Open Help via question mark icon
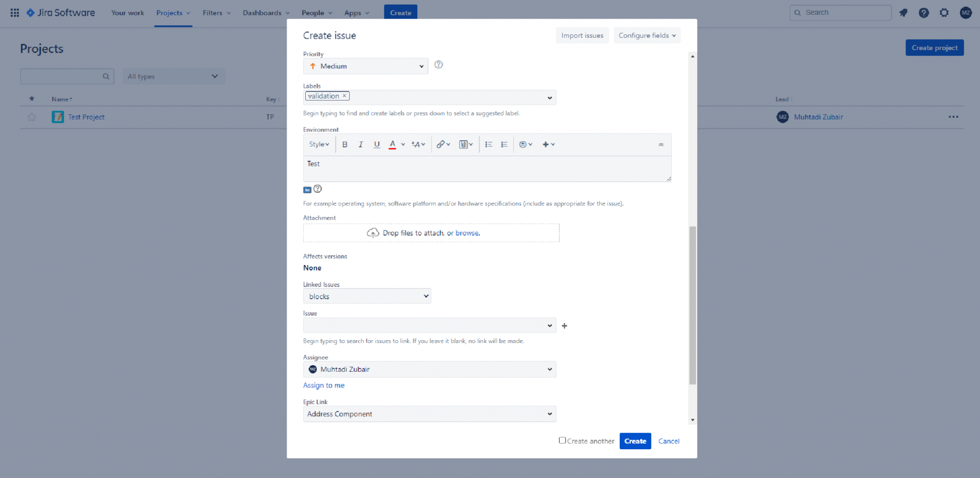Image resolution: width=980 pixels, height=478 pixels. tap(924, 13)
